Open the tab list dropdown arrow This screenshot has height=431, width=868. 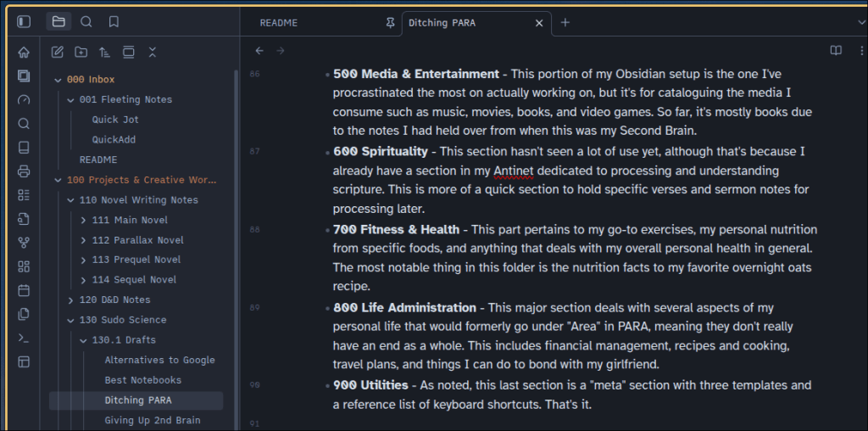pyautogui.click(x=861, y=23)
